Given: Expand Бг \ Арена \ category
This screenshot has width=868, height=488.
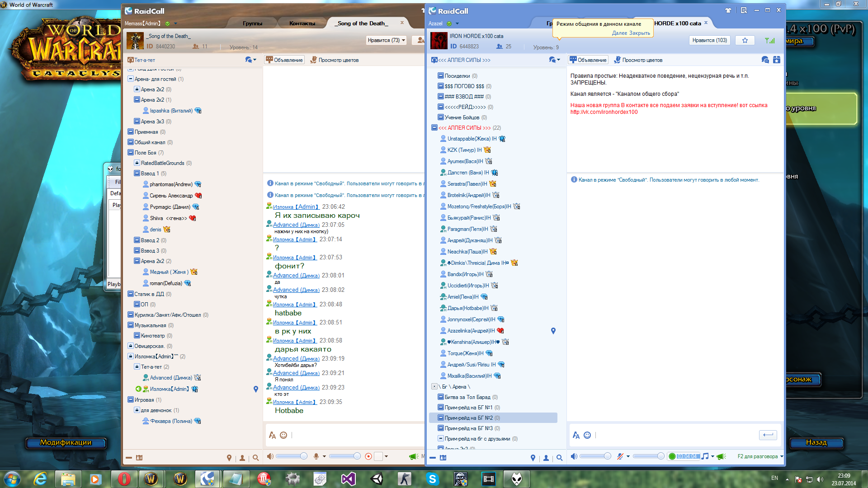Looking at the screenshot, I should [x=434, y=387].
